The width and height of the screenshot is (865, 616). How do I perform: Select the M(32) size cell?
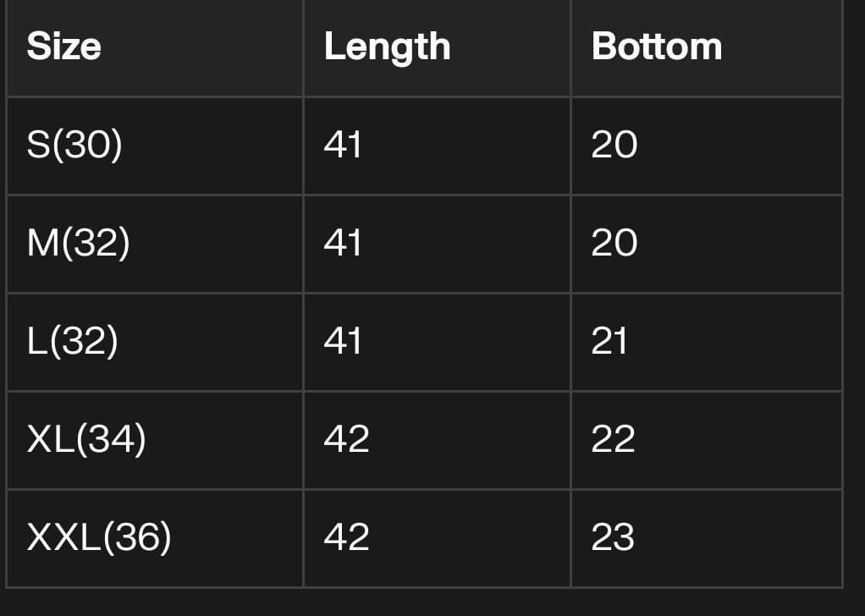coord(78,243)
